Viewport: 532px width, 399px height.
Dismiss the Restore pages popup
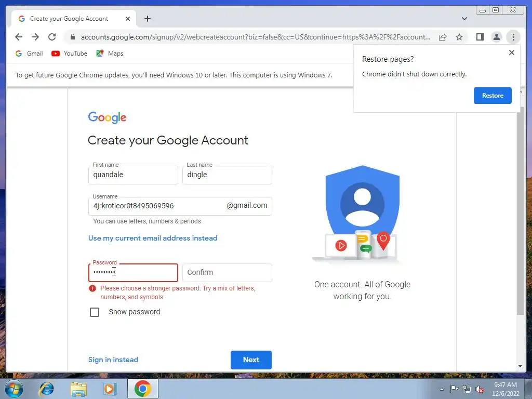click(512, 52)
